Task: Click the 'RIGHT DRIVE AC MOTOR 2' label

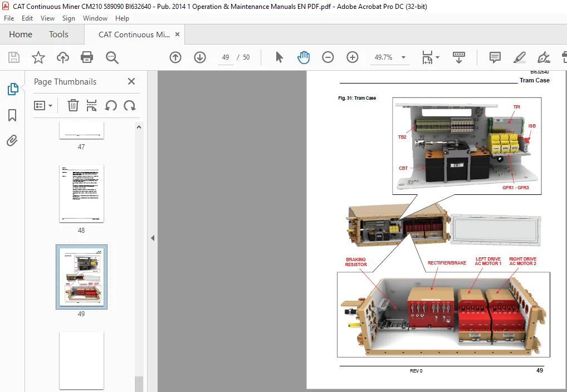Action: pyautogui.click(x=523, y=261)
